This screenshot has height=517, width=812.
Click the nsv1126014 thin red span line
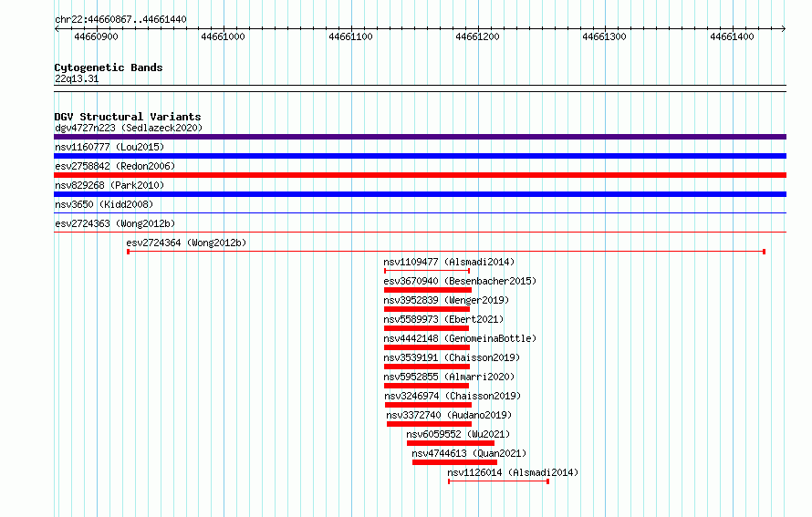pos(499,481)
